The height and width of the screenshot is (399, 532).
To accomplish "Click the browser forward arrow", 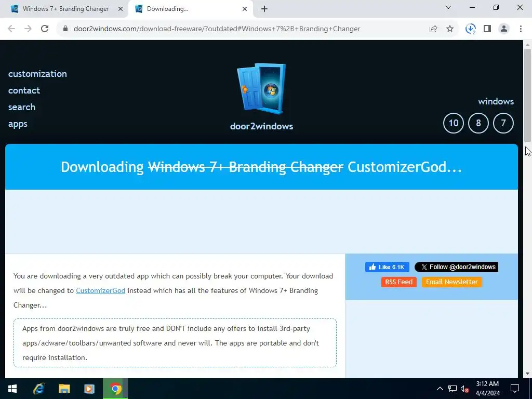I will point(28,29).
